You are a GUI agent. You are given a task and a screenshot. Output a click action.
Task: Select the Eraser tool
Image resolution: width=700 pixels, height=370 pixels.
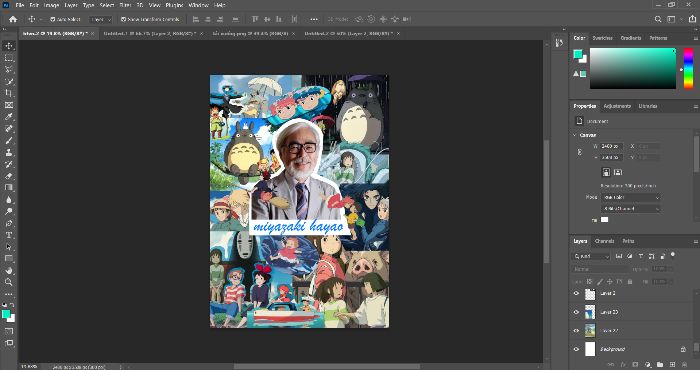click(x=9, y=176)
